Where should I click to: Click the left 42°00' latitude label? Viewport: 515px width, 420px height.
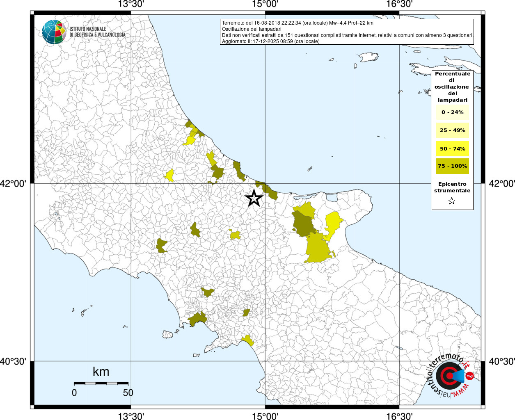pyautogui.click(x=15, y=184)
